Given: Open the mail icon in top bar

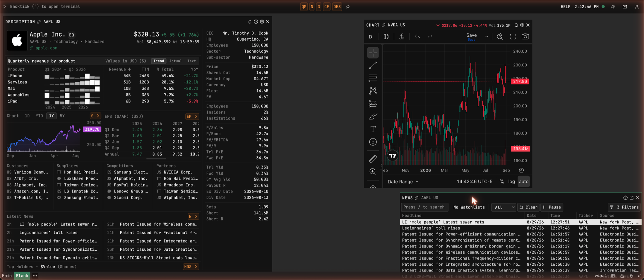Looking at the screenshot, I should 625,6.
